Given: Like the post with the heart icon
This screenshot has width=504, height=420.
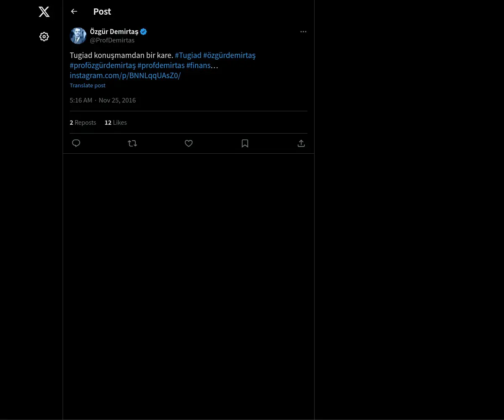Looking at the screenshot, I should tap(189, 143).
